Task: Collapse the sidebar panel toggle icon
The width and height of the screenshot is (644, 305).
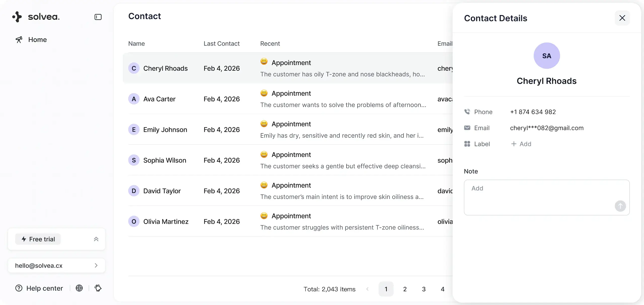Action: click(x=98, y=17)
